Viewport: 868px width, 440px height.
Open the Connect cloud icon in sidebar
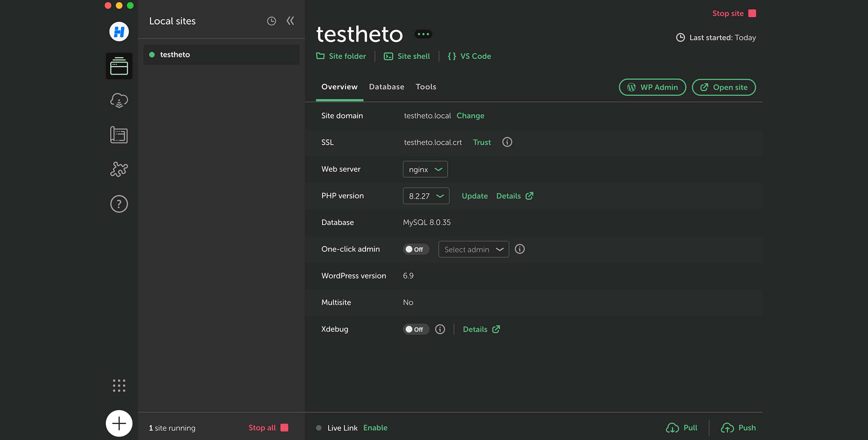(119, 101)
